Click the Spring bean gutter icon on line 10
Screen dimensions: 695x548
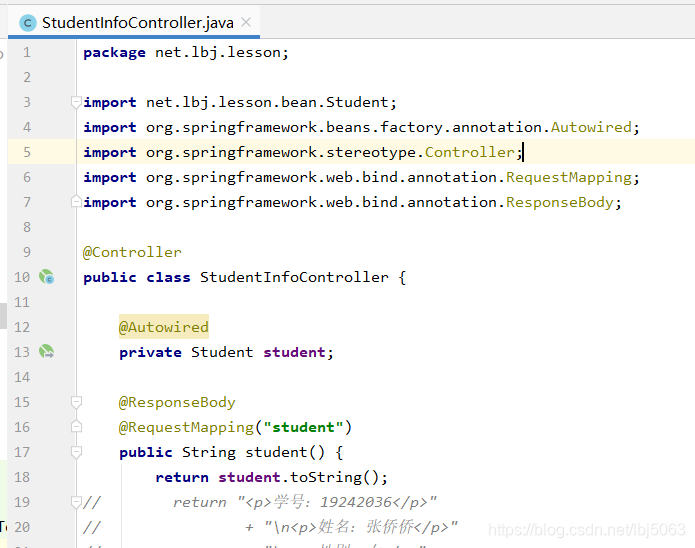coord(47,277)
